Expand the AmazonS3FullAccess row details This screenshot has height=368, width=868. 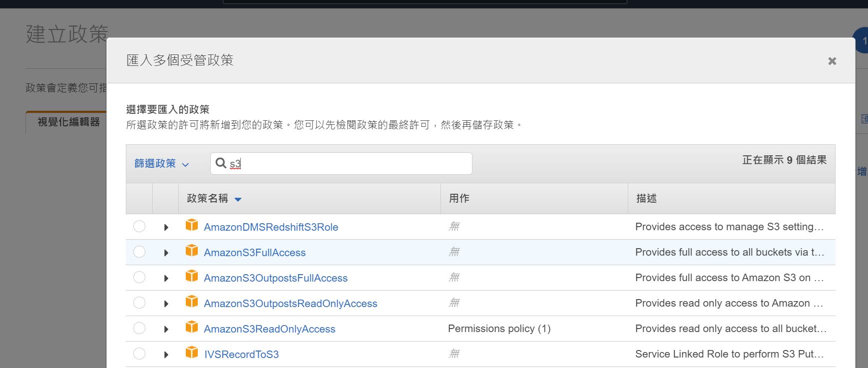166,253
